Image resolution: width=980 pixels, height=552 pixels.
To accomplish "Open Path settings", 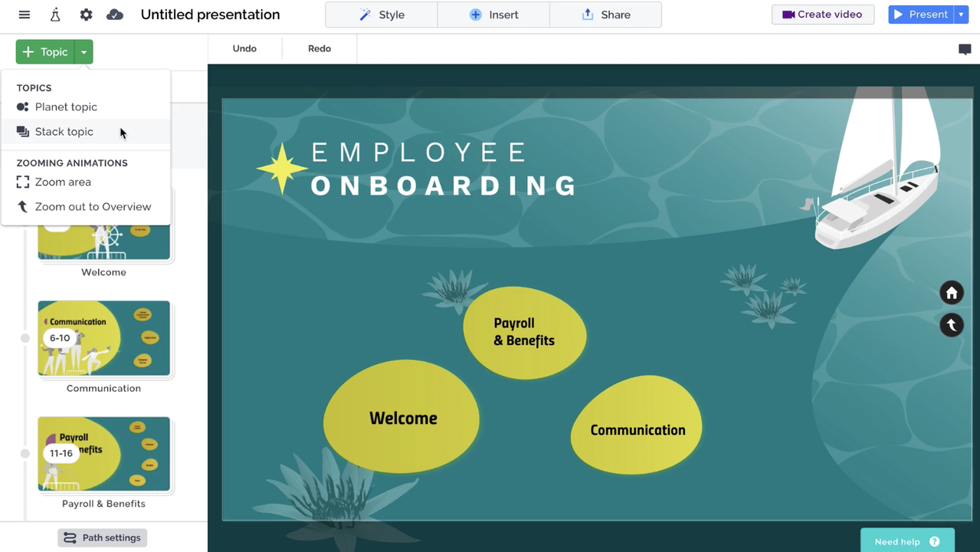I will tap(102, 537).
